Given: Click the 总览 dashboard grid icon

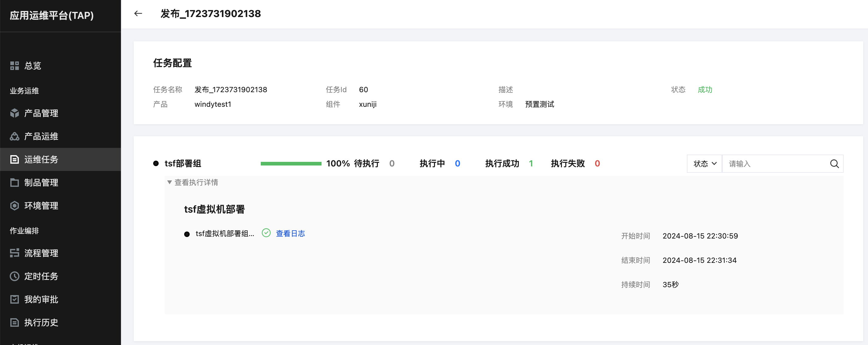Looking at the screenshot, I should tap(15, 65).
